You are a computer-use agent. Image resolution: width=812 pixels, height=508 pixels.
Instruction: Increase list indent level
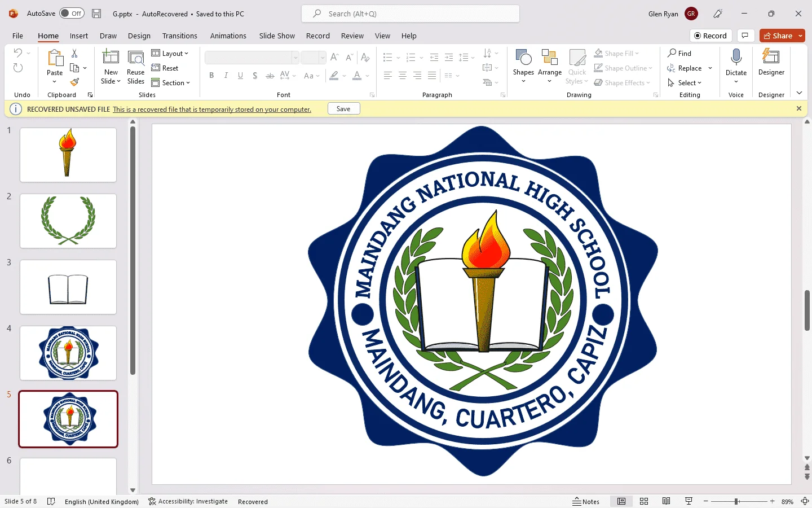coord(449,58)
